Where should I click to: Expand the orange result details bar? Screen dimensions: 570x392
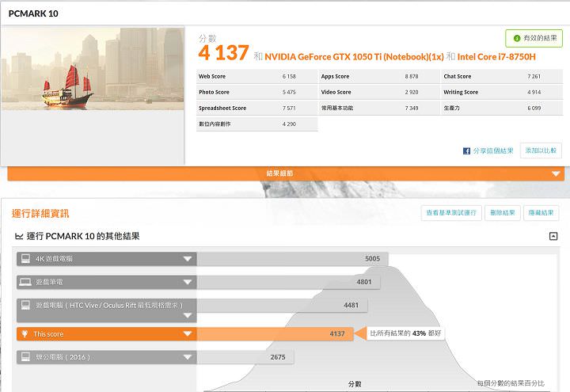pyautogui.click(x=556, y=173)
